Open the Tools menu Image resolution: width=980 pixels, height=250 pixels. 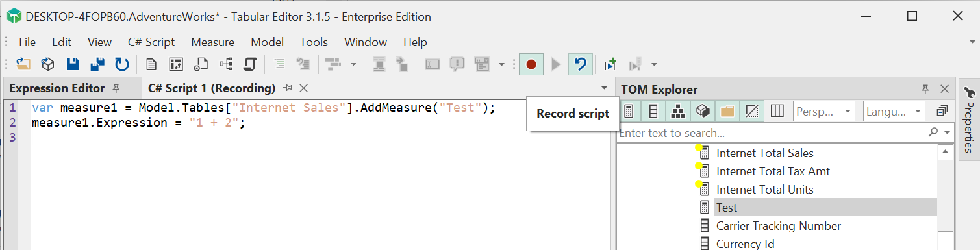point(314,42)
